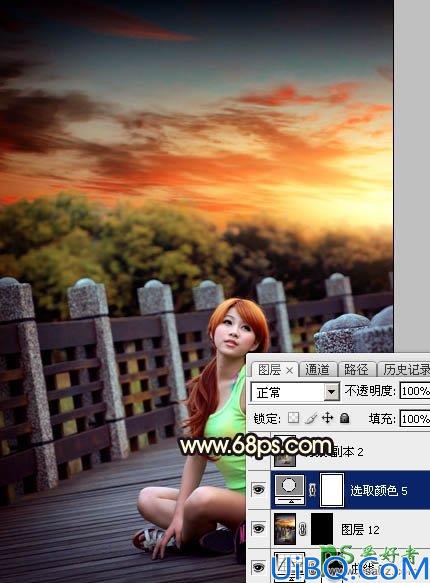This screenshot has width=430, height=583.
Task: Click the 副本 2 layer thumbnail
Action: pyautogui.click(x=285, y=451)
